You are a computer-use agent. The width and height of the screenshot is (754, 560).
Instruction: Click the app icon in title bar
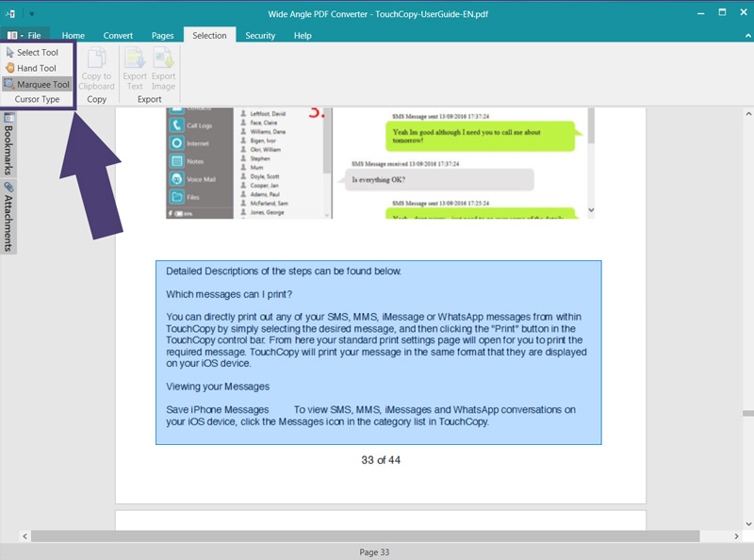point(10,14)
